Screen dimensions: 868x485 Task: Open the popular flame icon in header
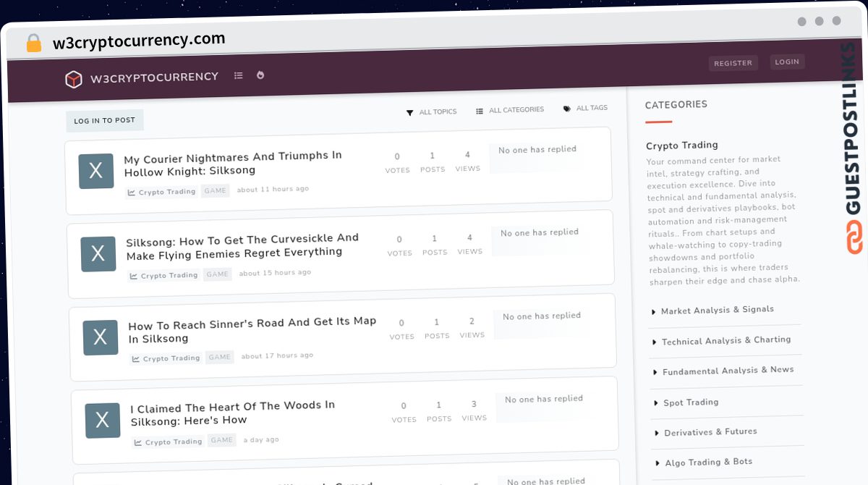(x=260, y=75)
